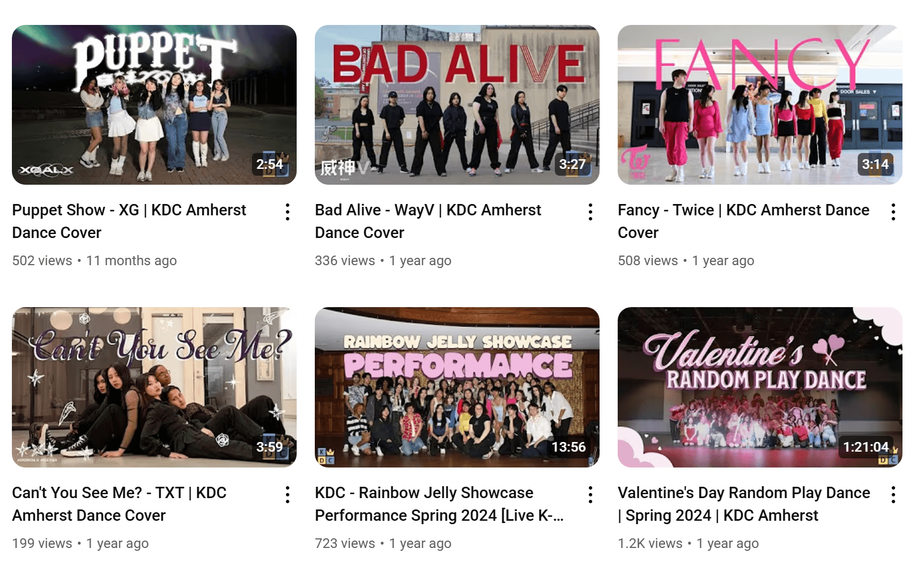Open options menu for Bad Alive video
The width and height of the screenshot is (924, 578).
click(x=591, y=212)
